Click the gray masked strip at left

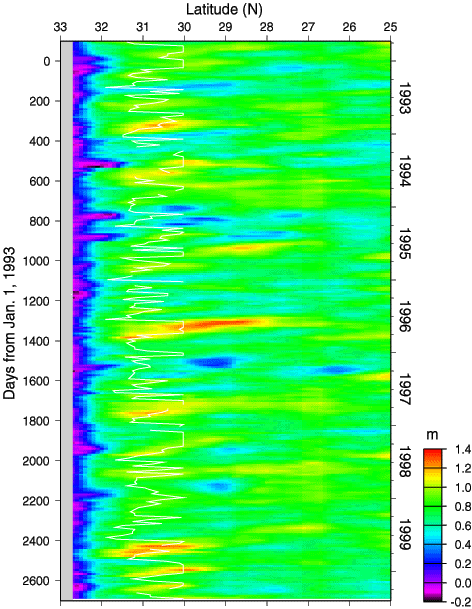pos(66,320)
